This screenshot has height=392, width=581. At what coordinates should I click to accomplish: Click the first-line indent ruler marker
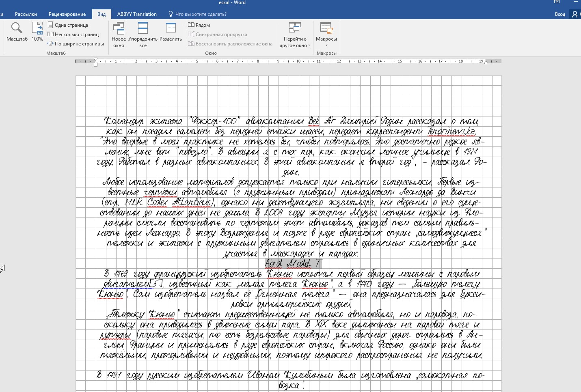click(95, 59)
